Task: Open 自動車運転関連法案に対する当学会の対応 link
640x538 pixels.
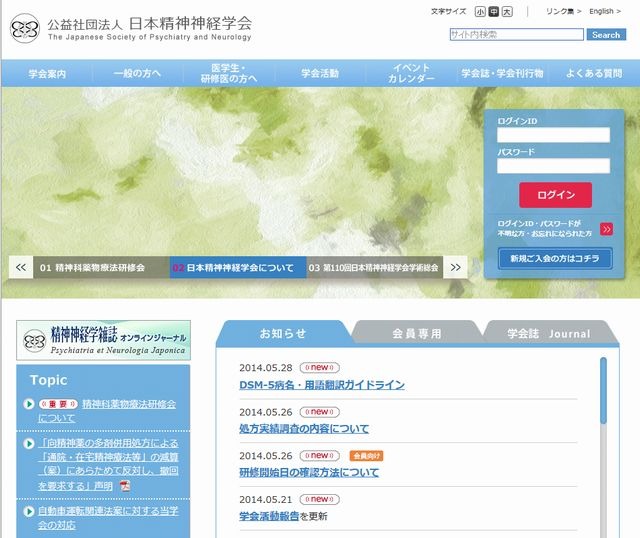Action: [x=108, y=518]
